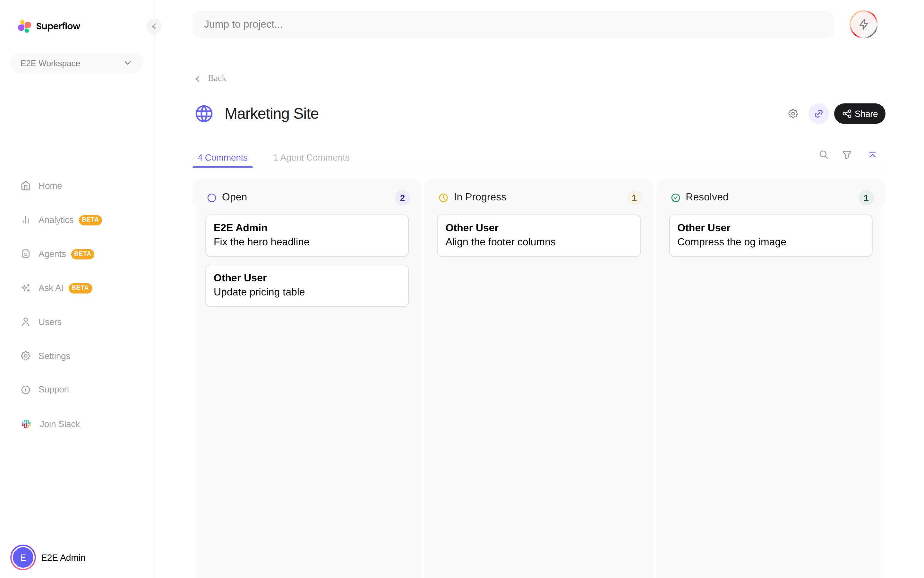This screenshot has height=578, width=924.
Task: Open the comments filter funnel icon
Action: tap(847, 155)
